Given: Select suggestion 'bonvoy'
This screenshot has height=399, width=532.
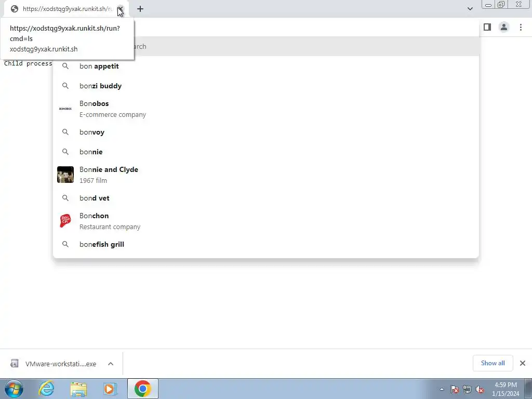Looking at the screenshot, I should pyautogui.click(x=266, y=132).
